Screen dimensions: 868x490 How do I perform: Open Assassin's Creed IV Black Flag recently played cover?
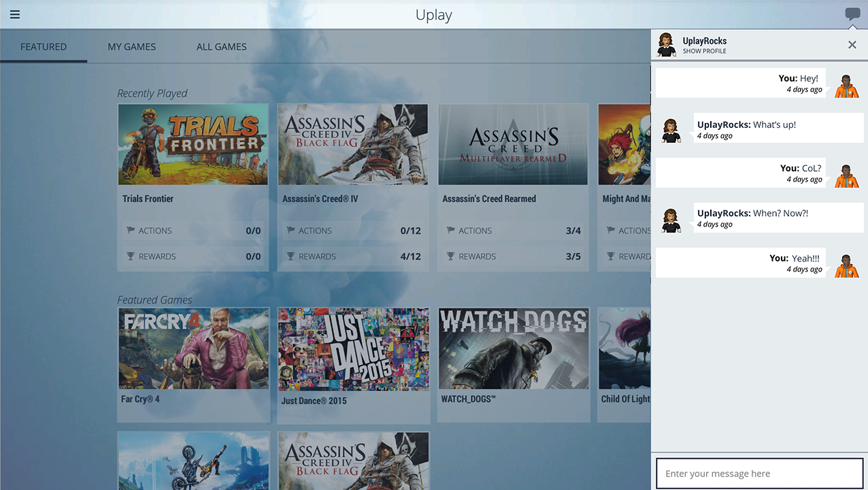tap(353, 144)
